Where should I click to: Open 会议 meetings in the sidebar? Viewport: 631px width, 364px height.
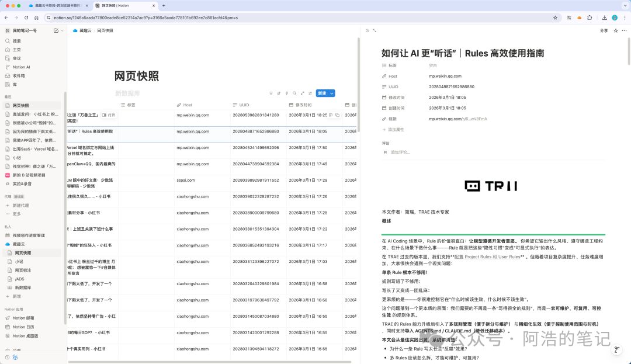point(16,58)
